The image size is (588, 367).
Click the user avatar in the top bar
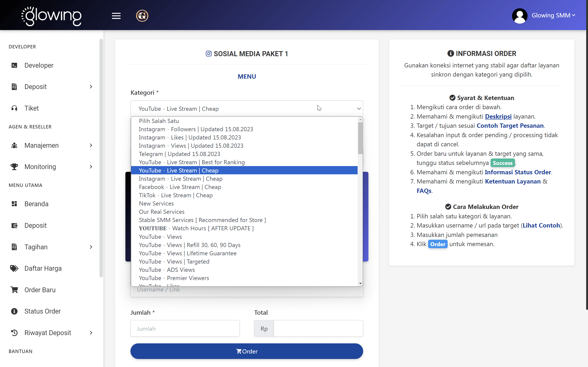coord(520,16)
